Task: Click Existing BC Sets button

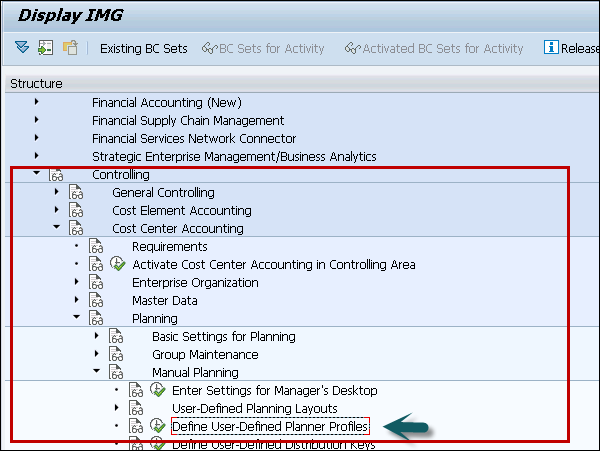Action: point(142,48)
